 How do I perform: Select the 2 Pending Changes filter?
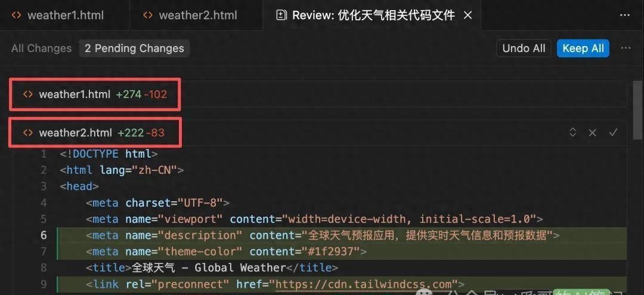(x=134, y=48)
